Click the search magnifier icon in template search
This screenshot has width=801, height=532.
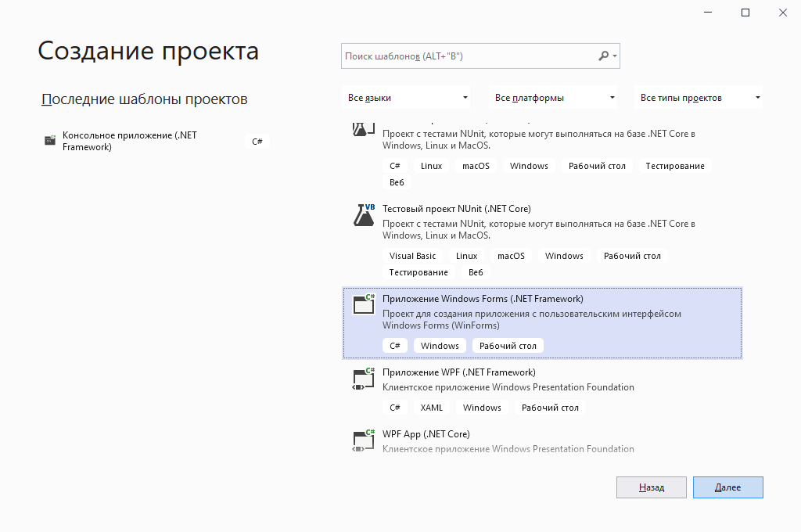pyautogui.click(x=603, y=56)
